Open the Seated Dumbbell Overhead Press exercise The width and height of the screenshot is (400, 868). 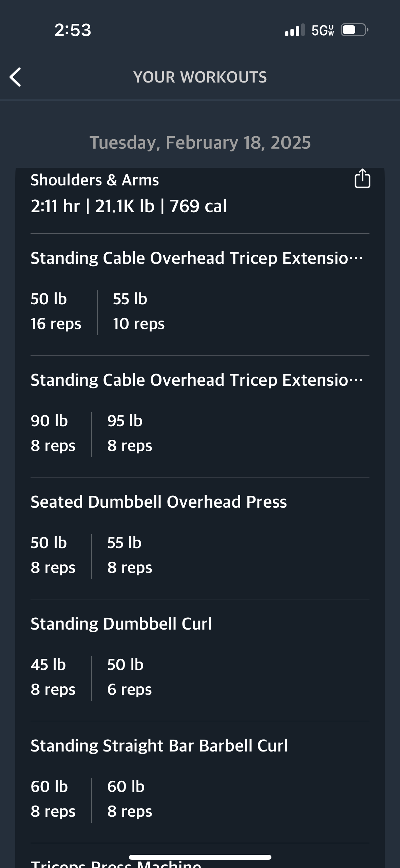(x=158, y=502)
